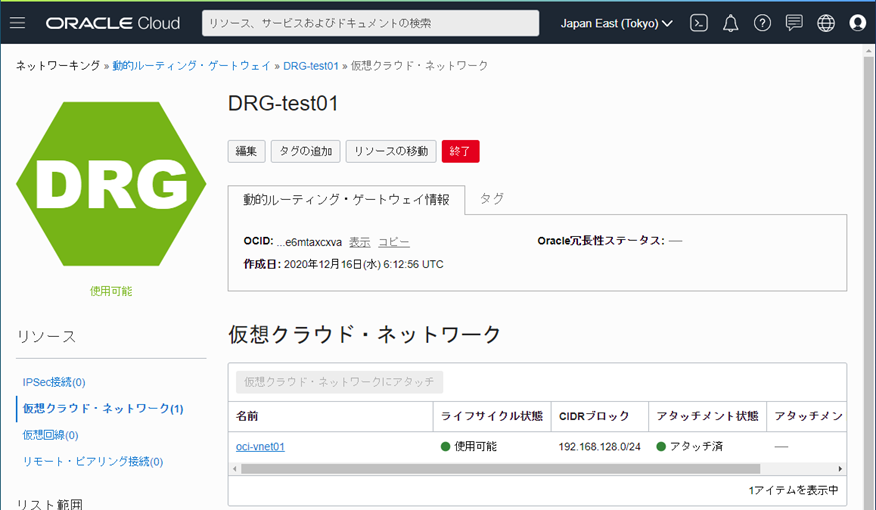Copy the OCID via コピー link
876x510 pixels.
(x=394, y=242)
